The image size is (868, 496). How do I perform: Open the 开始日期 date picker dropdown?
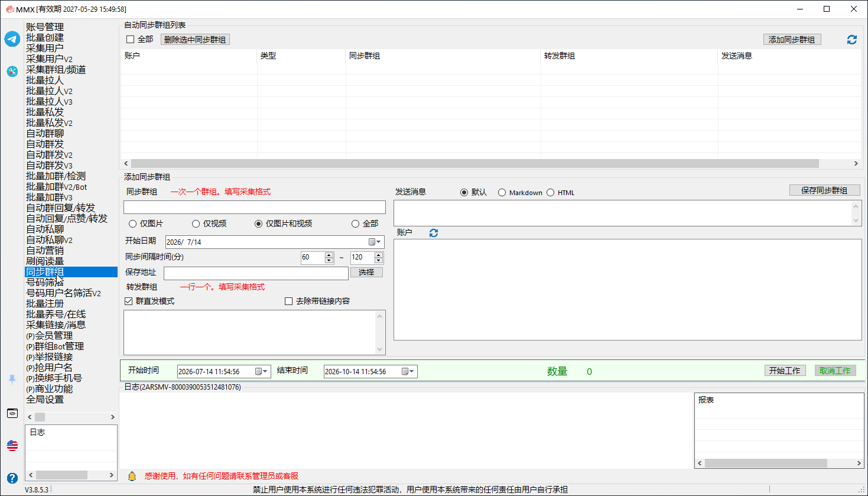375,242
